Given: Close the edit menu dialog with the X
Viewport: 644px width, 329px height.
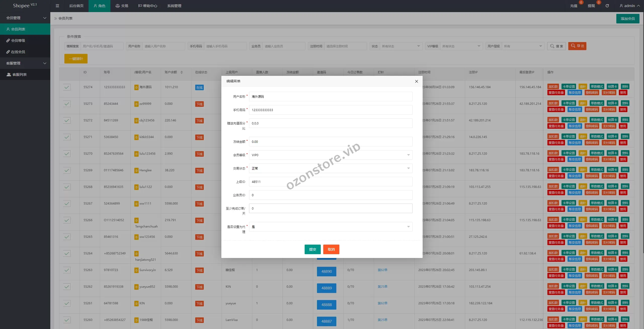Looking at the screenshot, I should click(x=416, y=81).
